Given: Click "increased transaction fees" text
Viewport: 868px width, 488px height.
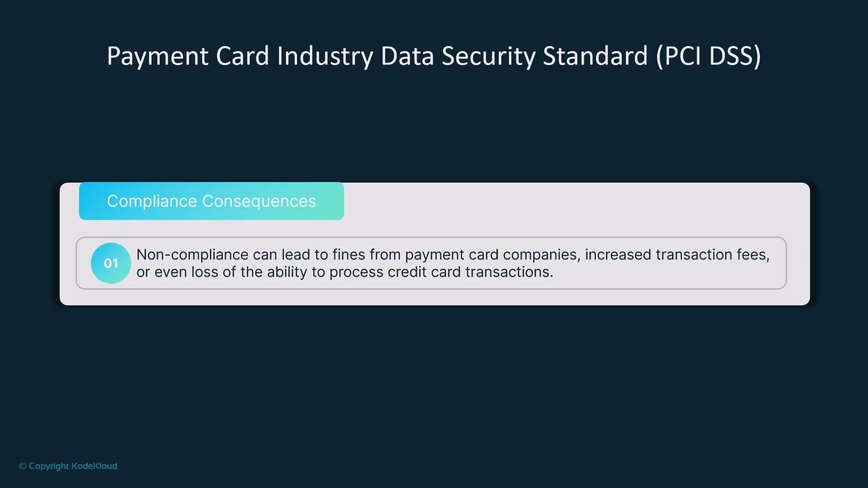Looking at the screenshot, I should pyautogui.click(x=676, y=255).
